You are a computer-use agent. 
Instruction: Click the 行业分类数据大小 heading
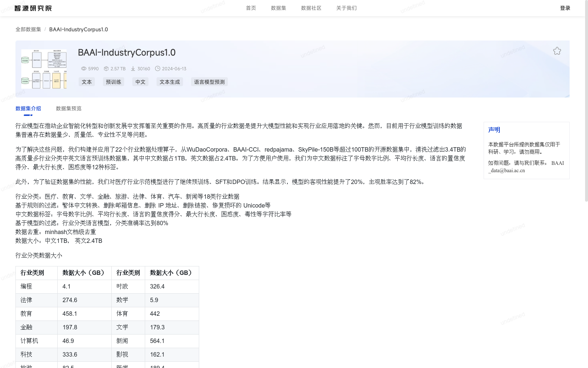[39, 255]
